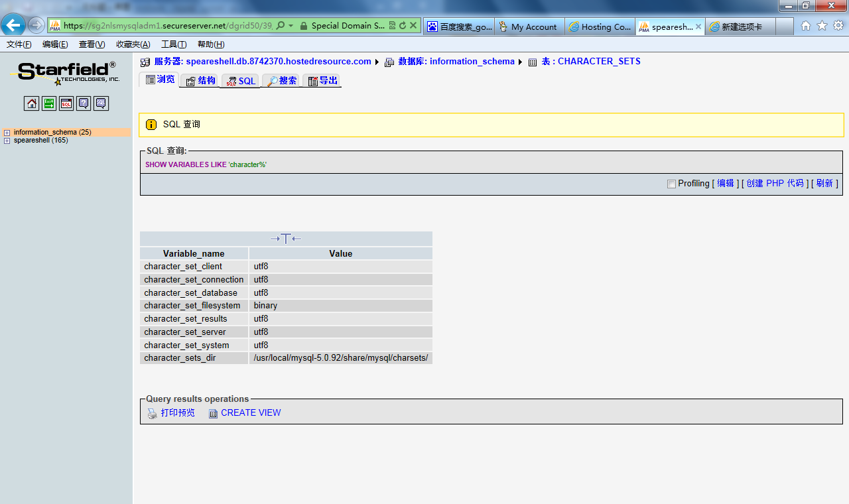Expand the speareshell database tree

coord(7,141)
